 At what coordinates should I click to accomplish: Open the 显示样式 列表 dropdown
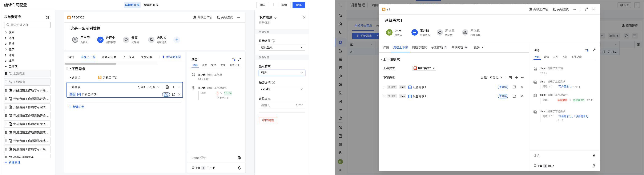pos(282,73)
